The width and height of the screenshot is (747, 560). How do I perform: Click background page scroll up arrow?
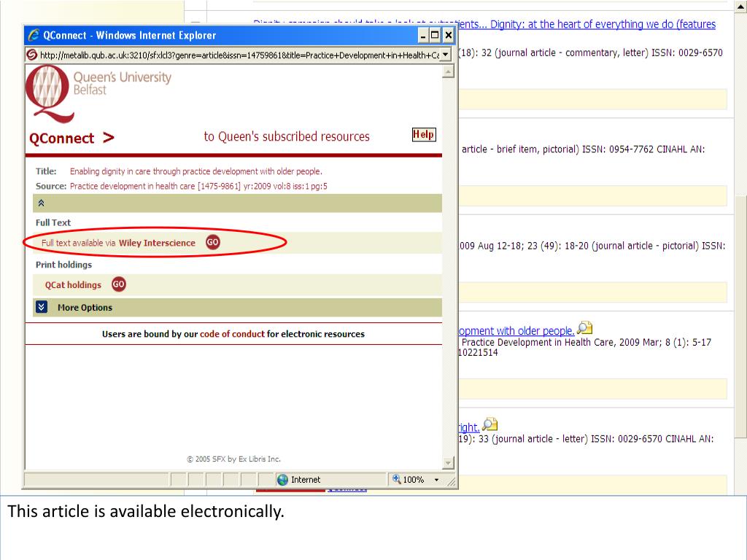(741, 6)
